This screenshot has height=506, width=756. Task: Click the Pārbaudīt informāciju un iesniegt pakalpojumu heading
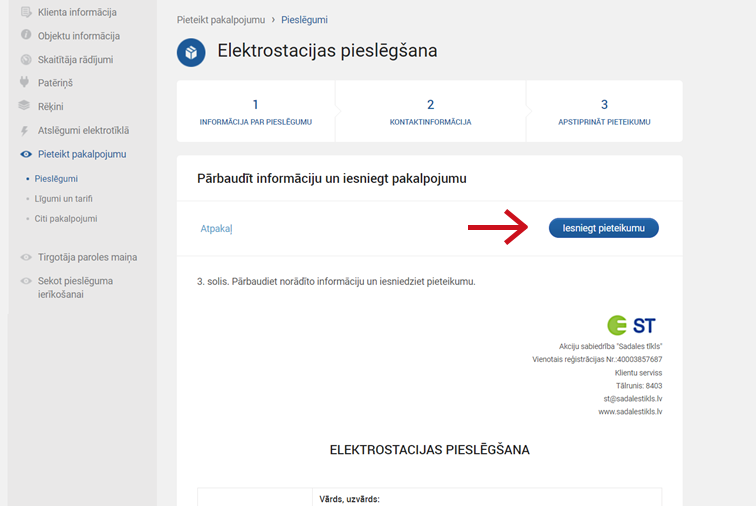[x=332, y=178]
